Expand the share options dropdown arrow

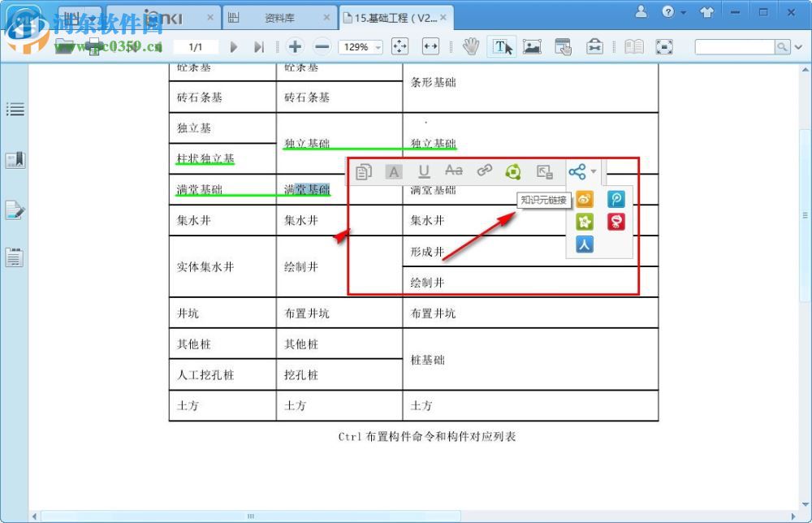594,171
